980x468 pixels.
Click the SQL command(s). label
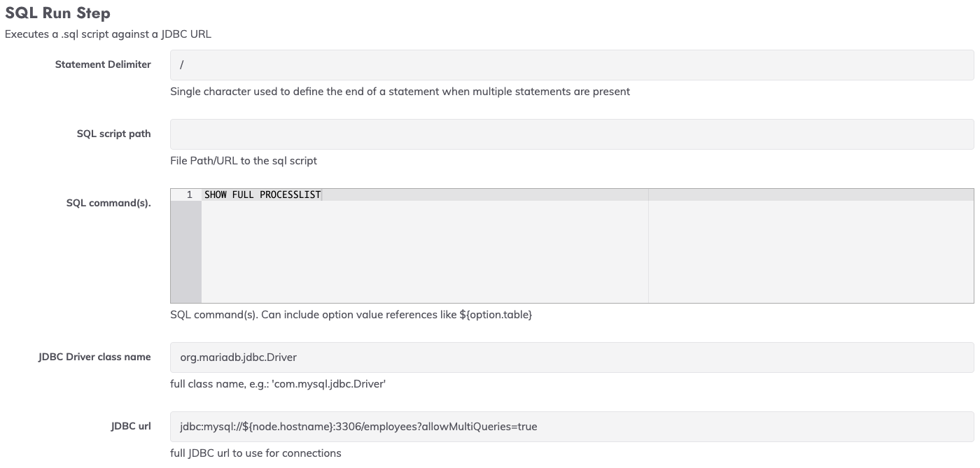[108, 203]
